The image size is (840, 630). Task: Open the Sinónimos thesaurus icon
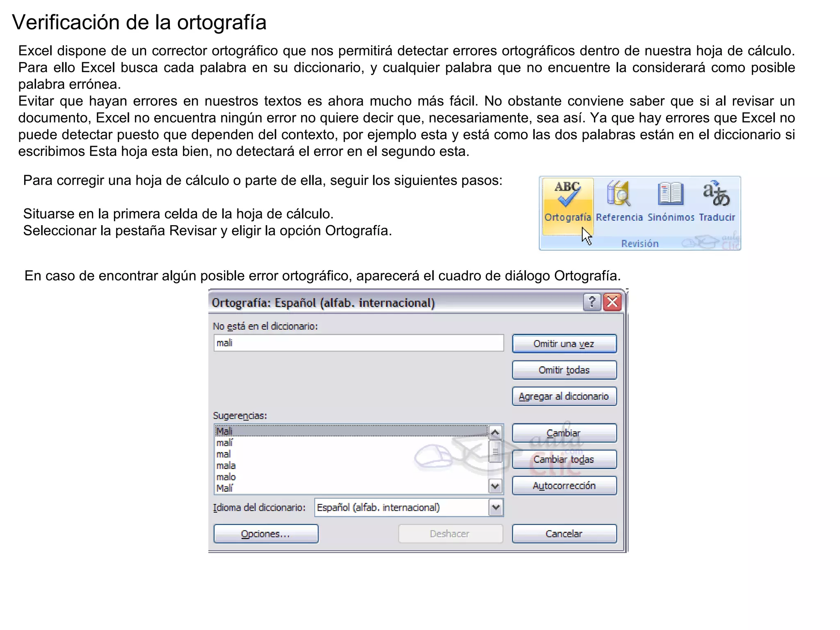[x=671, y=202]
